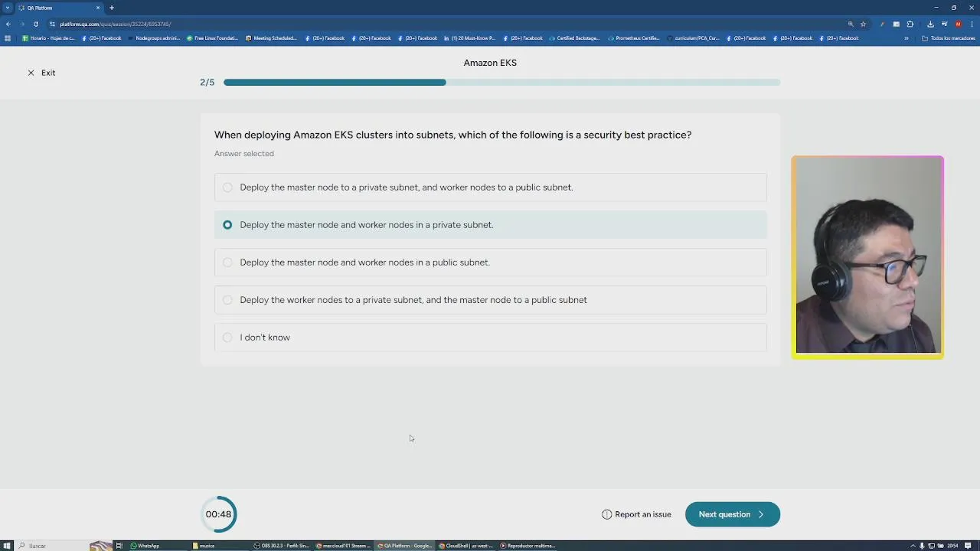Switch to the QA Platform browser tab

[x=58, y=8]
